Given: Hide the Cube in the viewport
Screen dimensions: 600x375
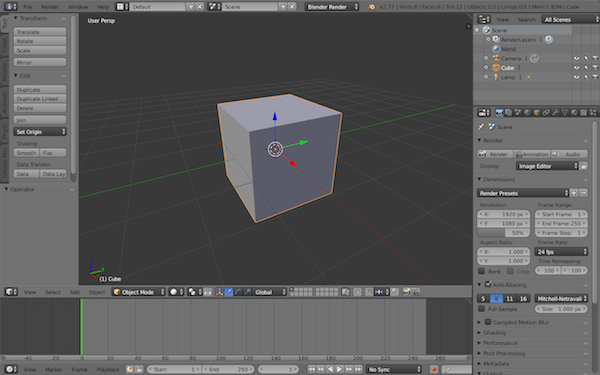Looking at the screenshot, I should (577, 68).
